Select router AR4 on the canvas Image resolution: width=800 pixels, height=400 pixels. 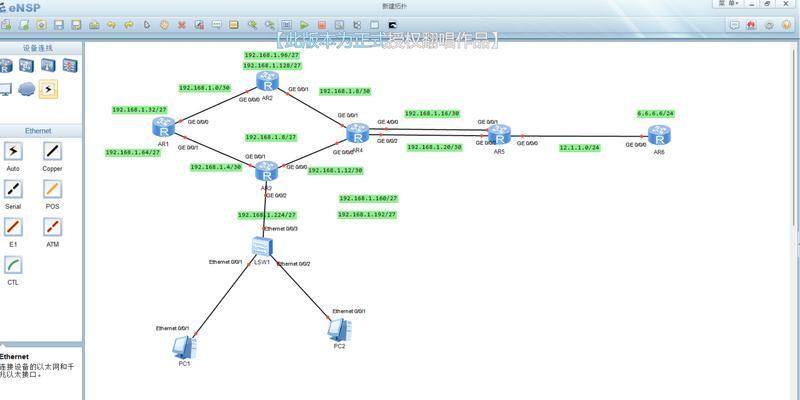(357, 133)
